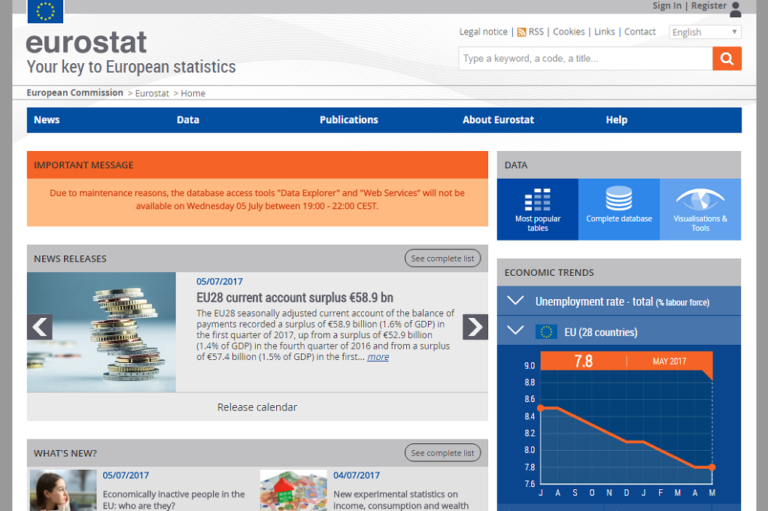Click the 7.8 value label on chart
The height and width of the screenshot is (511, 768).
click(x=583, y=361)
